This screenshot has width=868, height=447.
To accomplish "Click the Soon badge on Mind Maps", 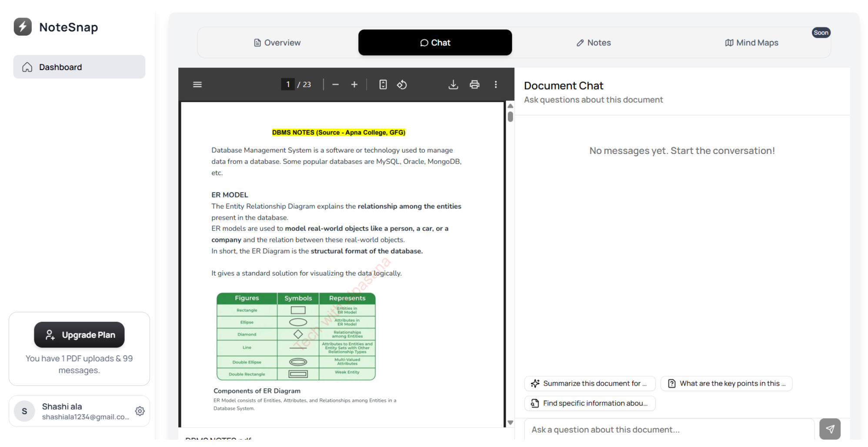I will [x=821, y=33].
